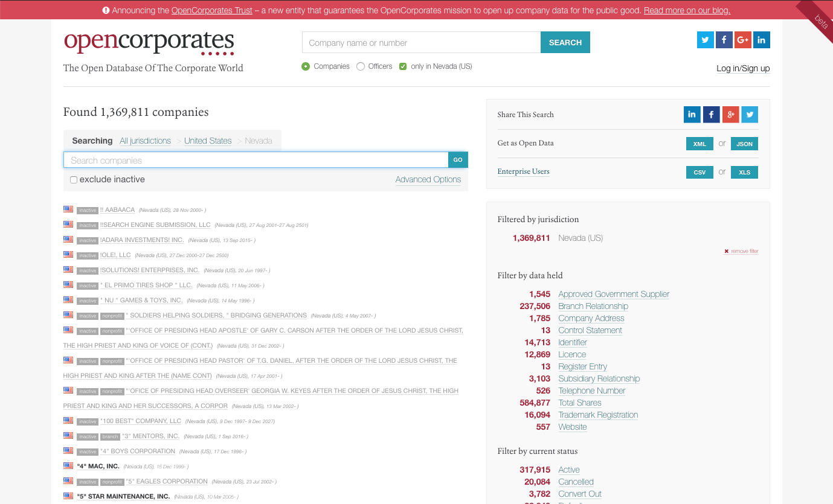Download results as XLS
Image resolution: width=833 pixels, height=504 pixels.
(x=744, y=172)
